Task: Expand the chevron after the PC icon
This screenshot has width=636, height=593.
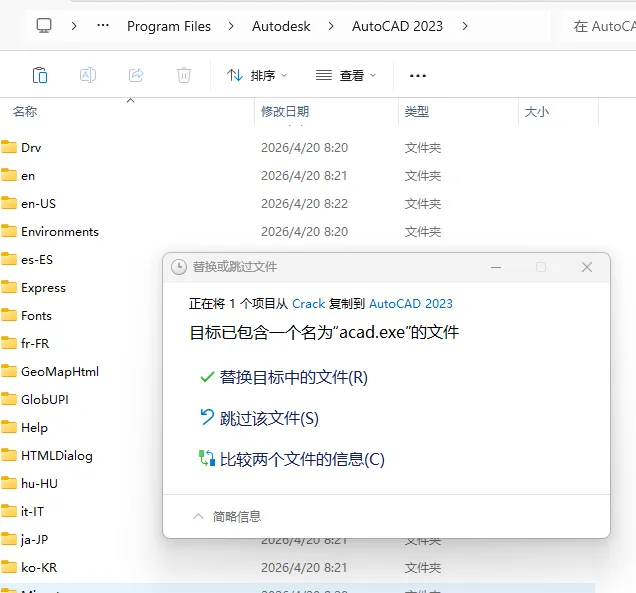Action: pos(74,26)
